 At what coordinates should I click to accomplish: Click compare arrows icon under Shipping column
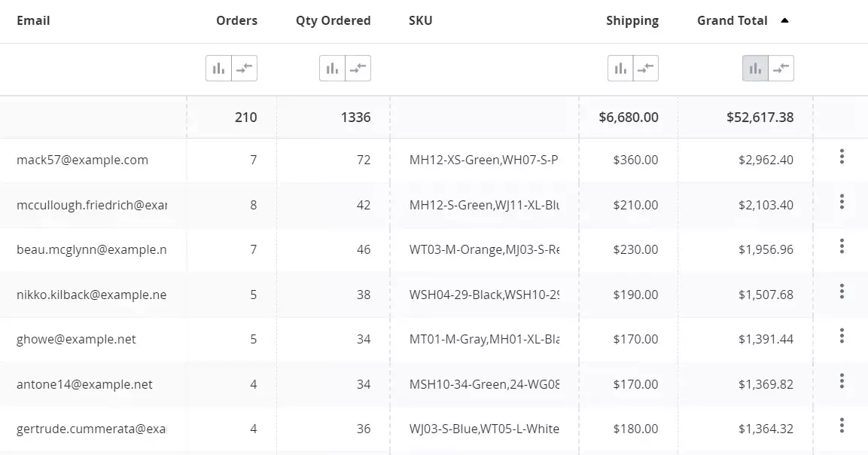tap(646, 69)
